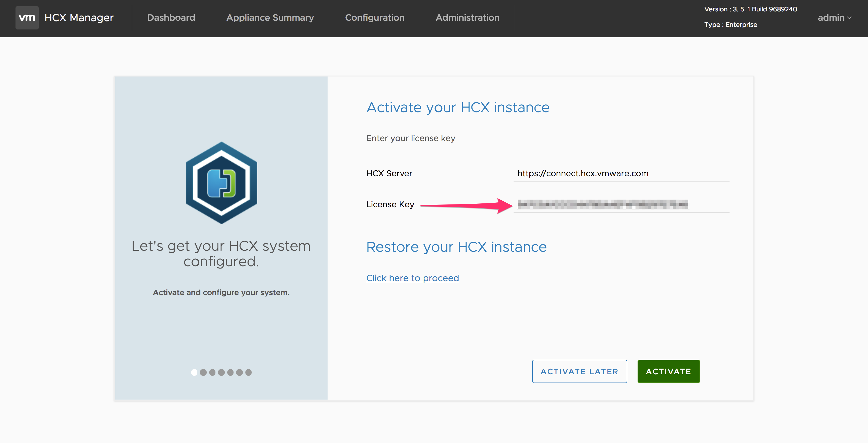Open the Configuration menu

pyautogui.click(x=375, y=18)
